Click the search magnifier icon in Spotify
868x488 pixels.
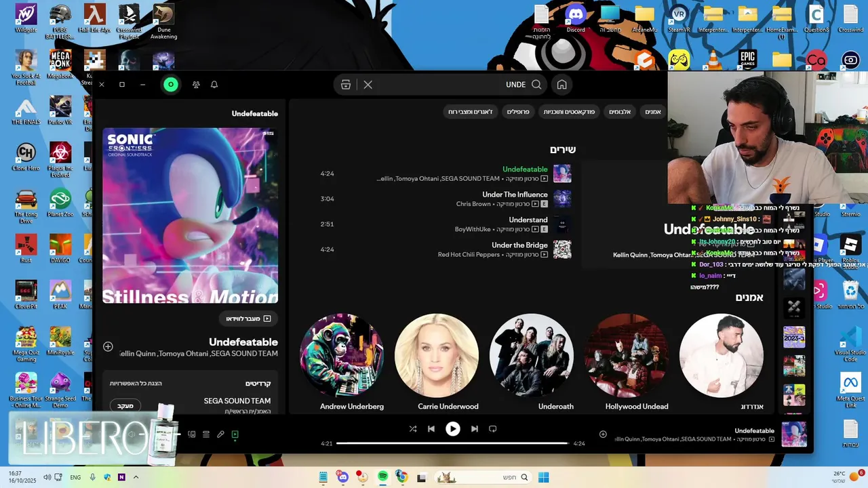click(536, 85)
